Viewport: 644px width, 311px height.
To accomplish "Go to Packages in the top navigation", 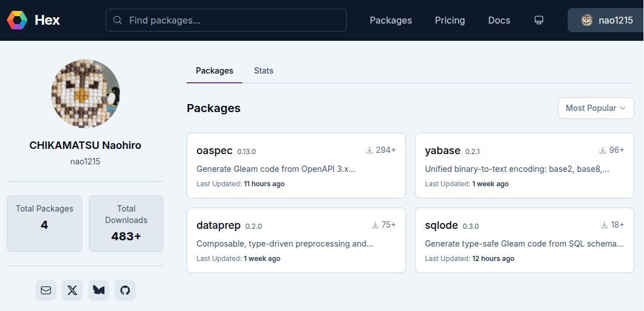I will (390, 20).
